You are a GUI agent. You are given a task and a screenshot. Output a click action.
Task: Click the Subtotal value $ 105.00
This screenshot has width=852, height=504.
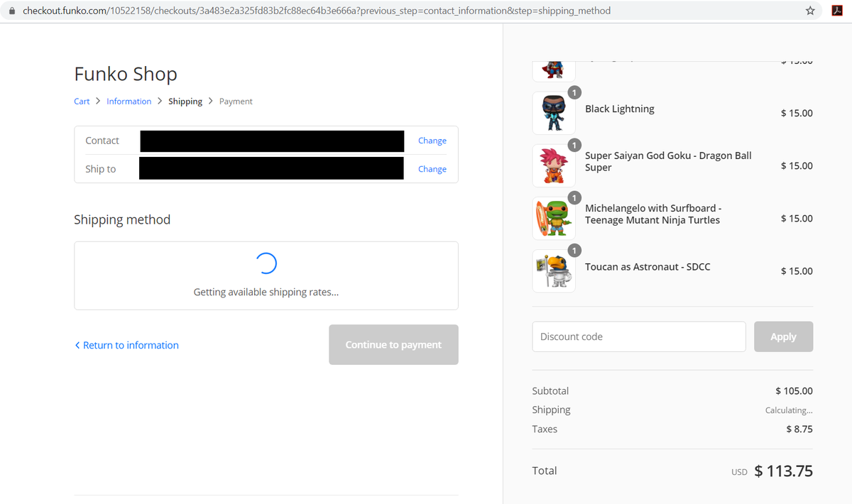[x=794, y=391]
